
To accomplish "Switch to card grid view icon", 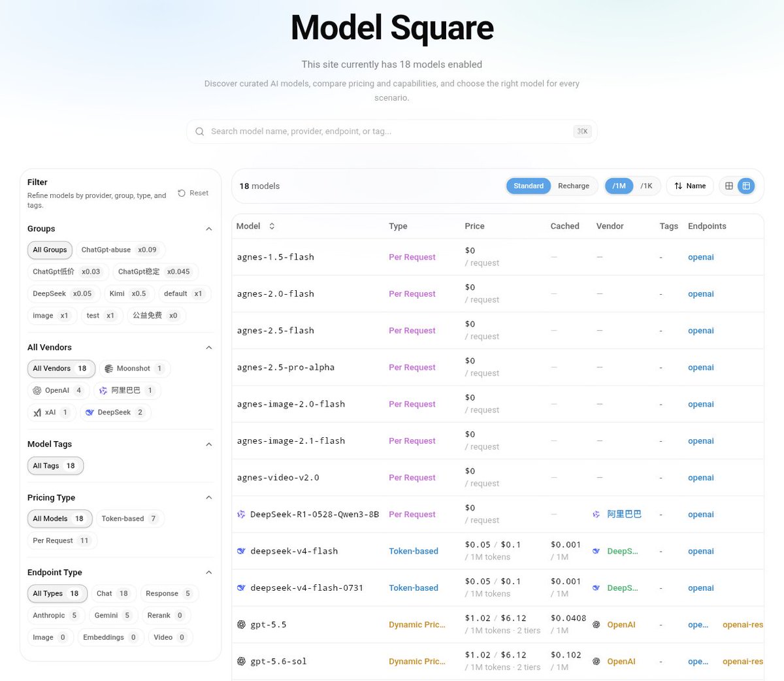I will click(x=729, y=186).
